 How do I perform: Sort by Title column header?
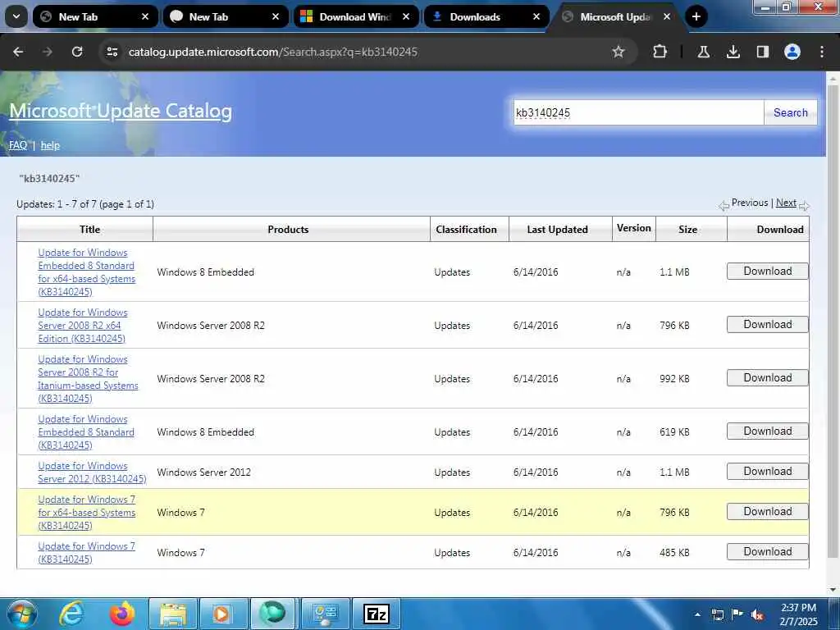pos(90,230)
